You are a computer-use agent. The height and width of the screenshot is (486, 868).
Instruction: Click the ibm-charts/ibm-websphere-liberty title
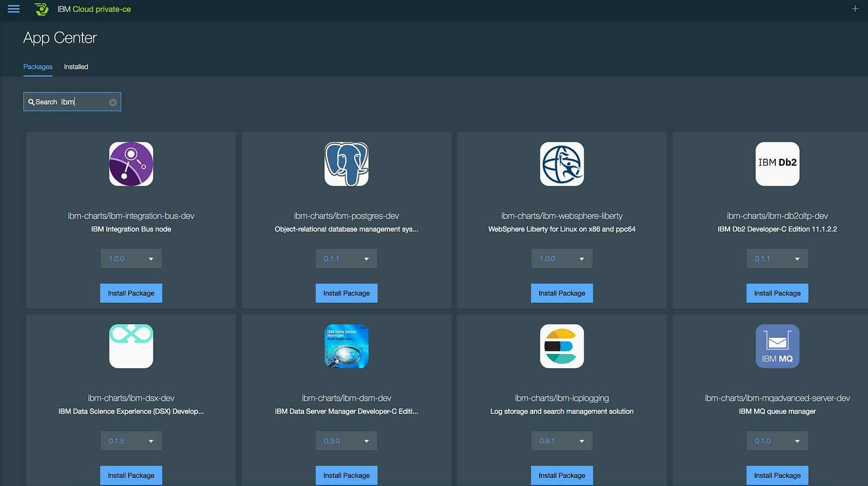coord(562,216)
